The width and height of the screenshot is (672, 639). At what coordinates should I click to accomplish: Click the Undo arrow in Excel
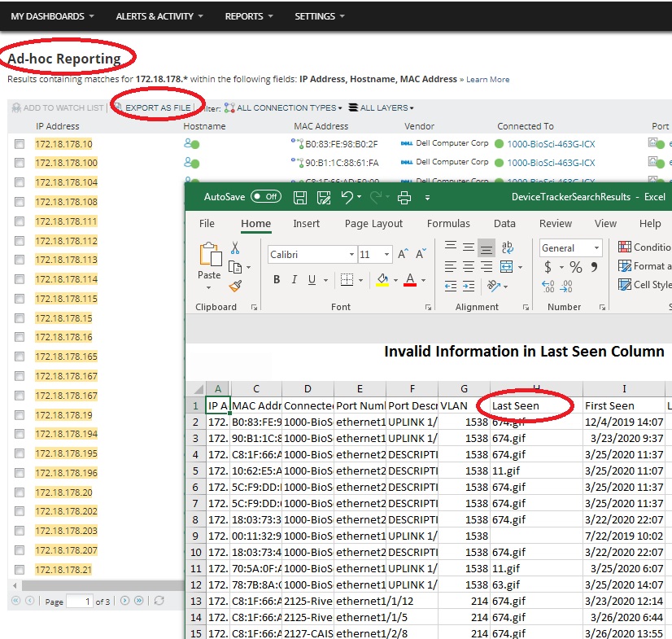(347, 197)
